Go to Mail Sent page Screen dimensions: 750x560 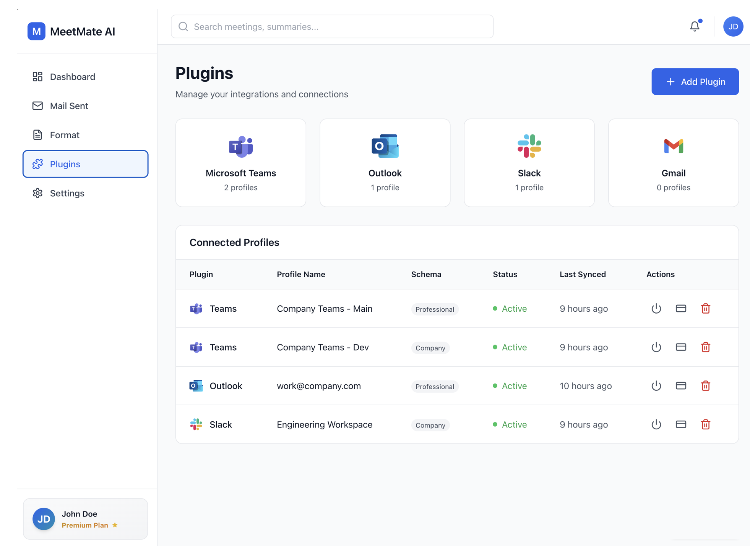pos(69,106)
